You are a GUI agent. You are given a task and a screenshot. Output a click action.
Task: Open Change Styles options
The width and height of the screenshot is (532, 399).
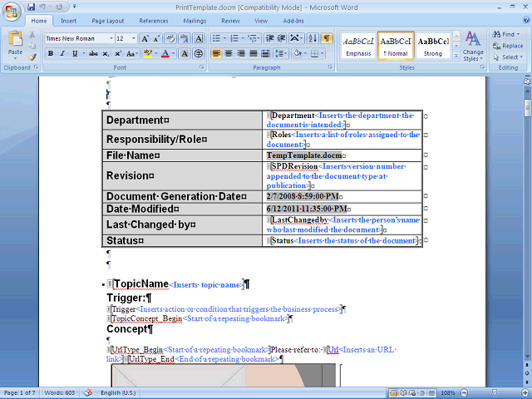(473, 47)
